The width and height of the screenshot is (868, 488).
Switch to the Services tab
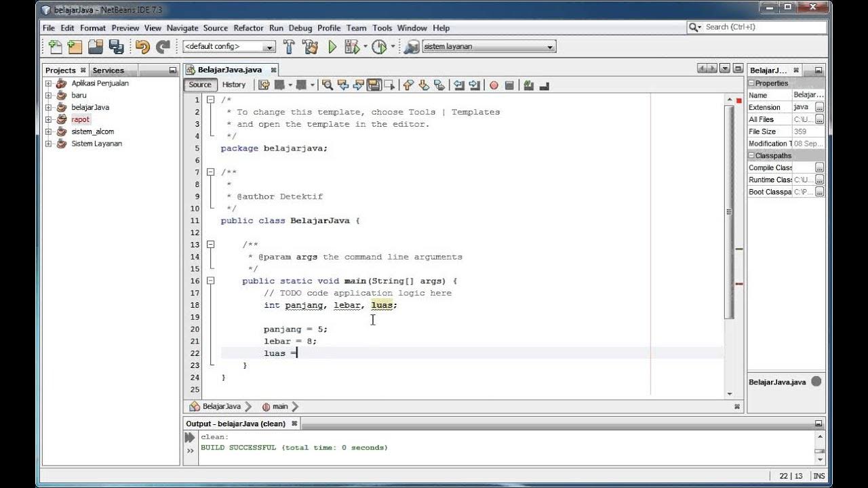(x=108, y=70)
